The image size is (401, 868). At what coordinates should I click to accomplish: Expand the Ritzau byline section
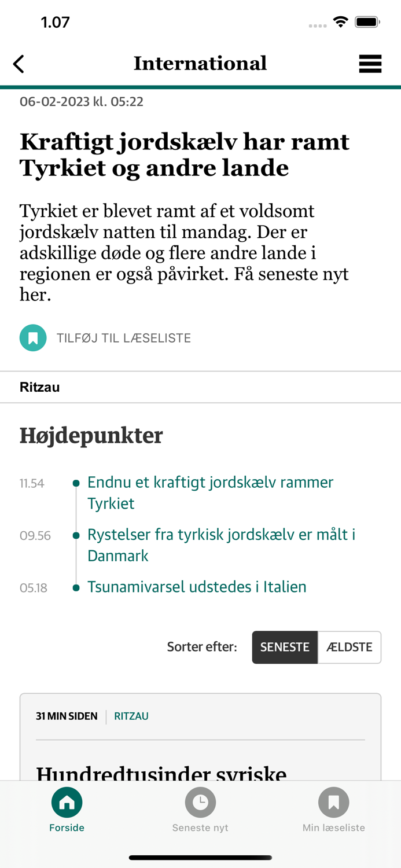coord(39,387)
